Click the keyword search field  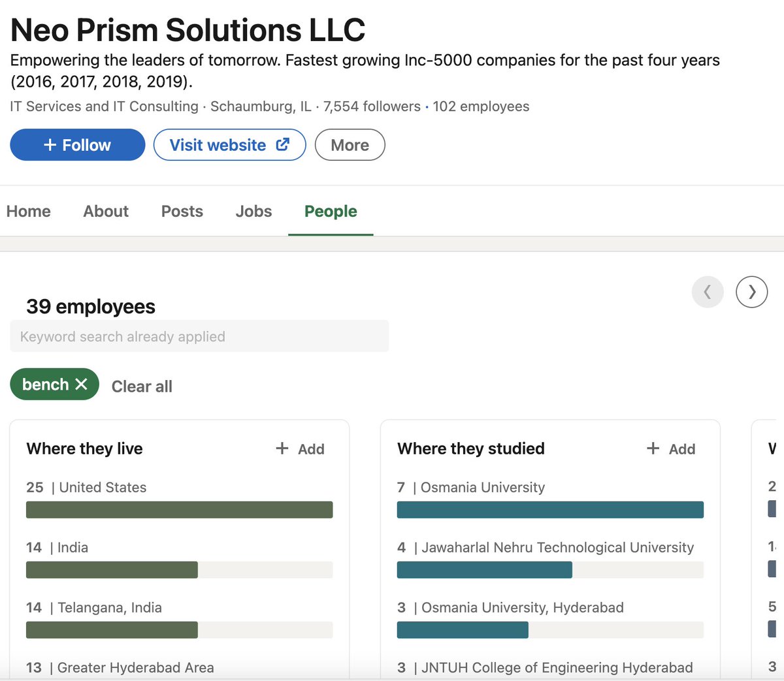(x=199, y=336)
